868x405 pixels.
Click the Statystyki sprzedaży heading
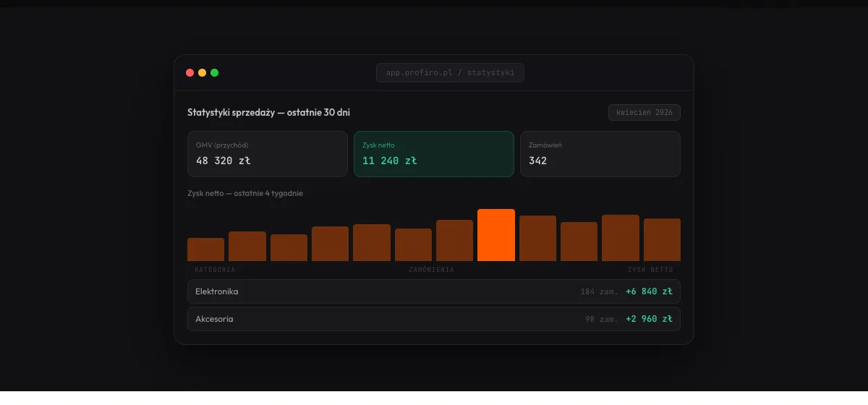(x=269, y=113)
